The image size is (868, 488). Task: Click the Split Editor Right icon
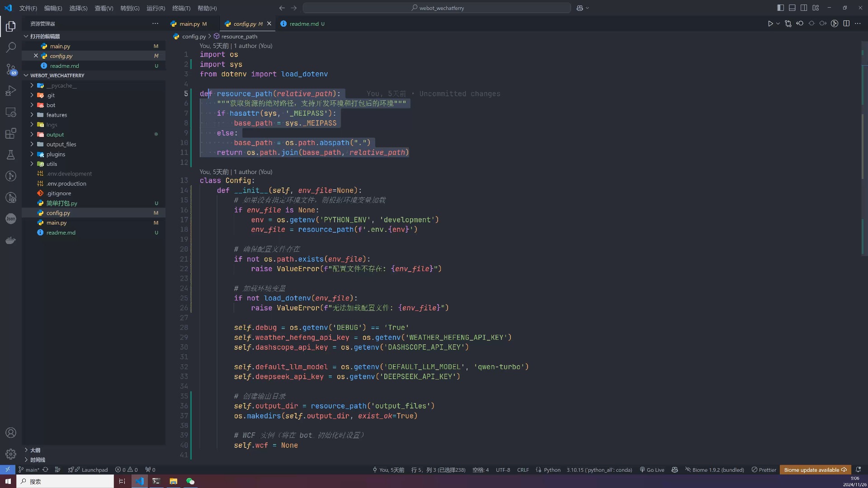click(x=846, y=23)
